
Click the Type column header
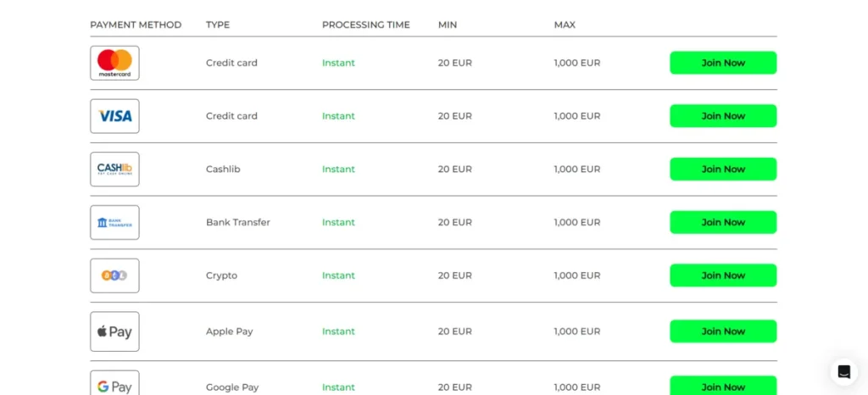point(218,25)
